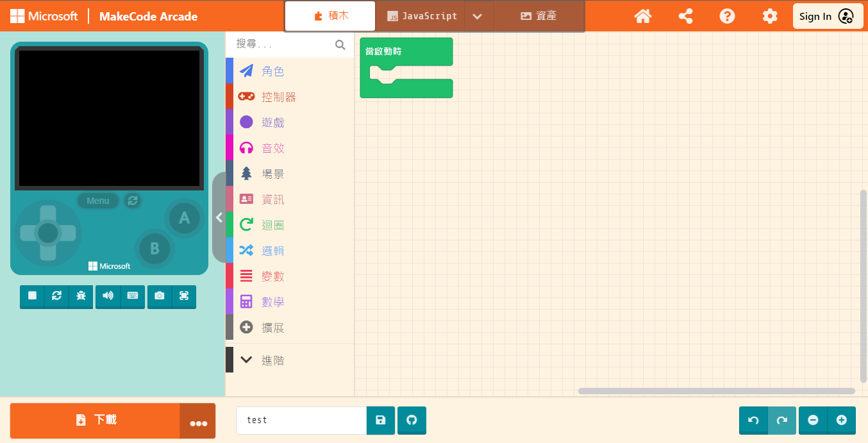Launch simulator in full screen

click(184, 296)
